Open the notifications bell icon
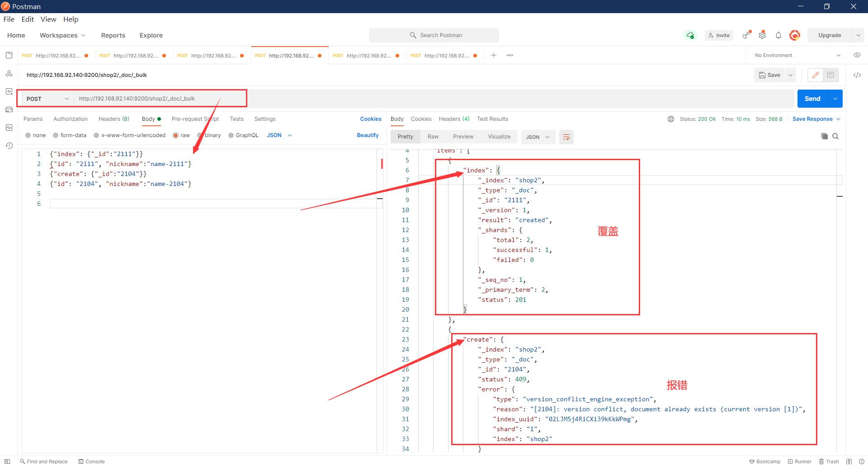 coord(778,35)
